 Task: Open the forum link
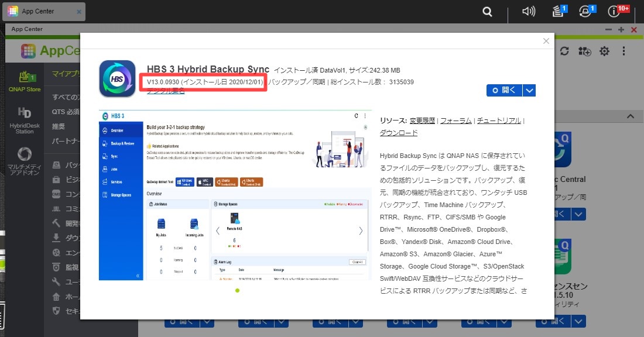(456, 121)
